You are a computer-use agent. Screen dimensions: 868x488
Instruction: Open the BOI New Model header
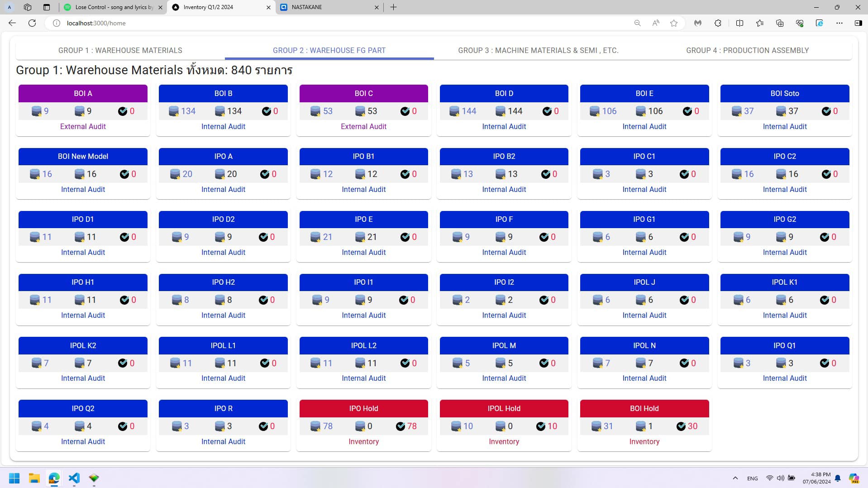[83, 157]
